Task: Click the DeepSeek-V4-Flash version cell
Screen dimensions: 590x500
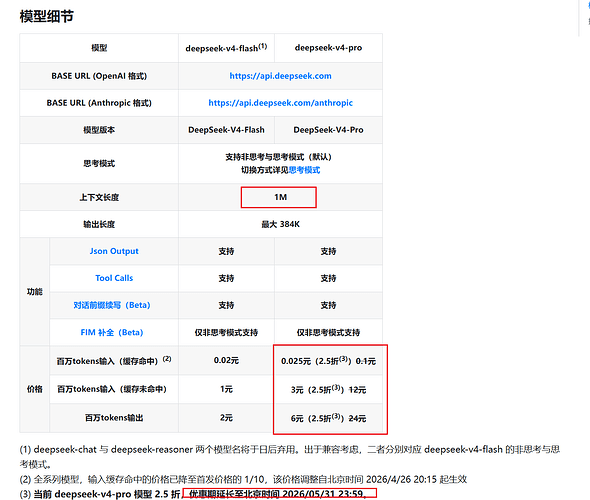Action: [x=226, y=130]
